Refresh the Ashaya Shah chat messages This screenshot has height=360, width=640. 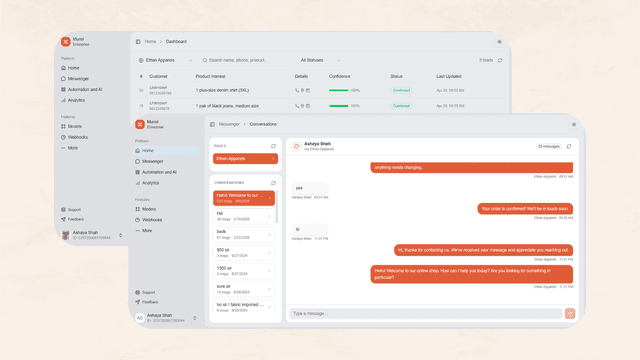(569, 146)
